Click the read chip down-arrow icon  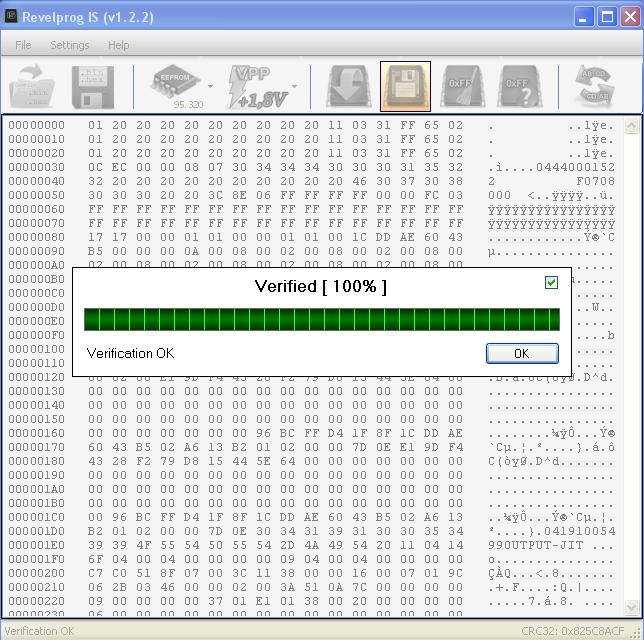pos(349,86)
